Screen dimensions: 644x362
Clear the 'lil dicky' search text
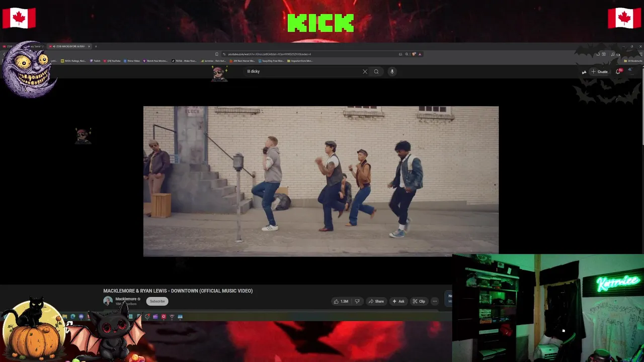tap(365, 71)
